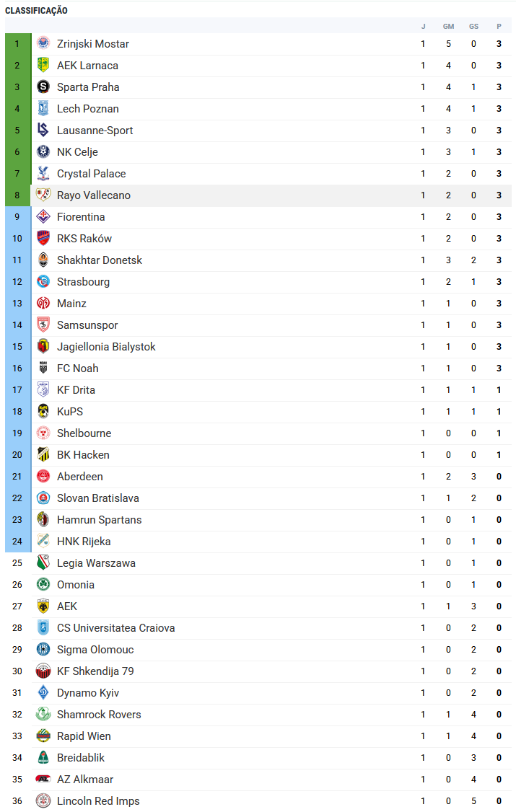The image size is (516, 812).
Task: Open the Lech Poznan team page
Action: click(88, 109)
